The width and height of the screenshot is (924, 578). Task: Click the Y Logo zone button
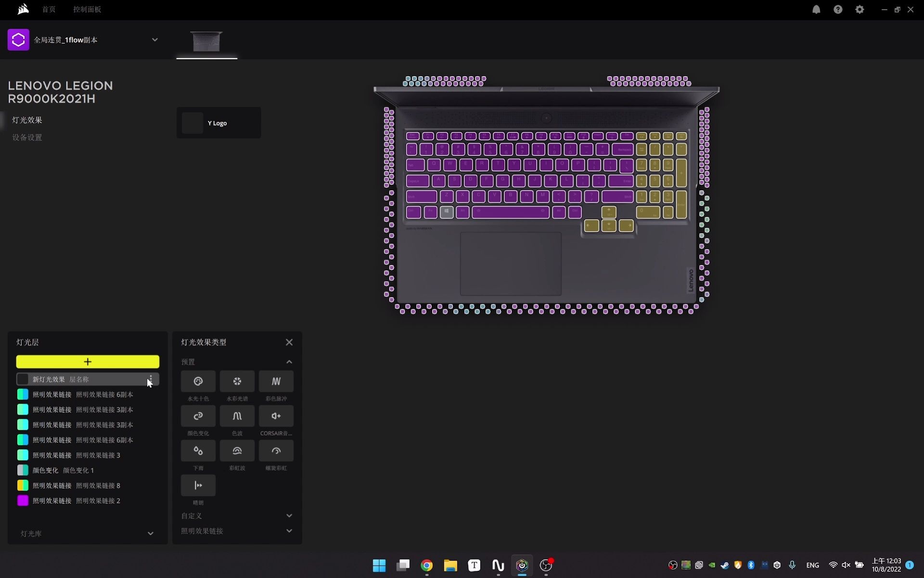[x=218, y=123]
